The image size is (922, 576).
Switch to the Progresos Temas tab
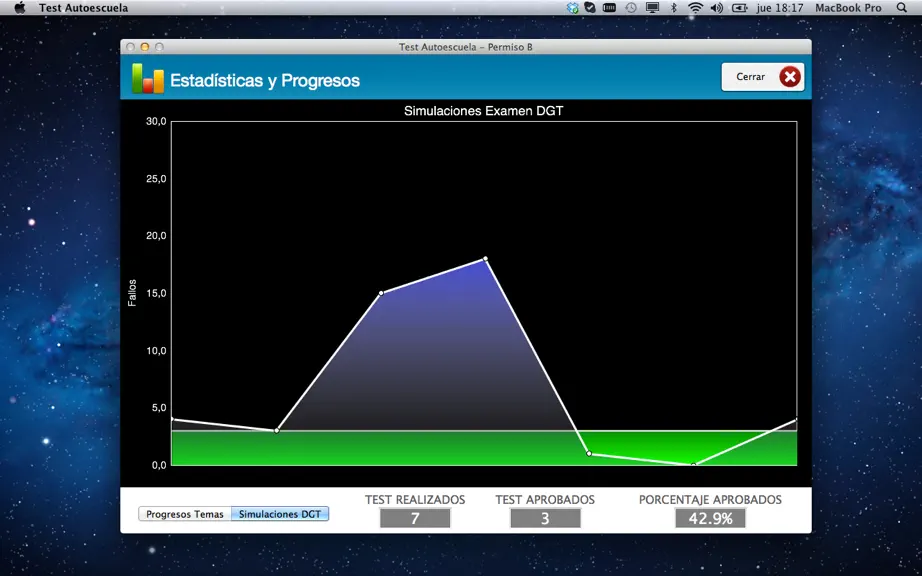click(x=185, y=514)
